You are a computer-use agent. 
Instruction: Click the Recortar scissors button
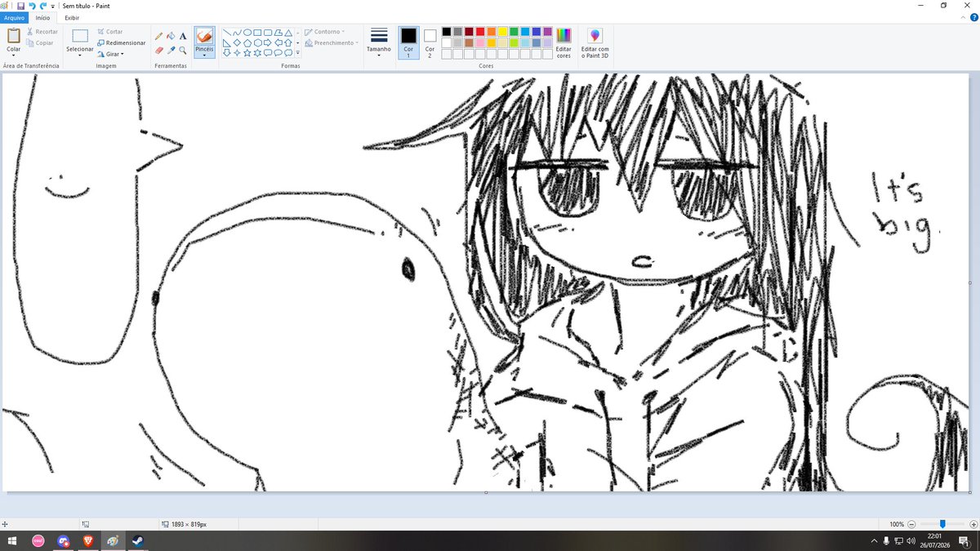[42, 32]
